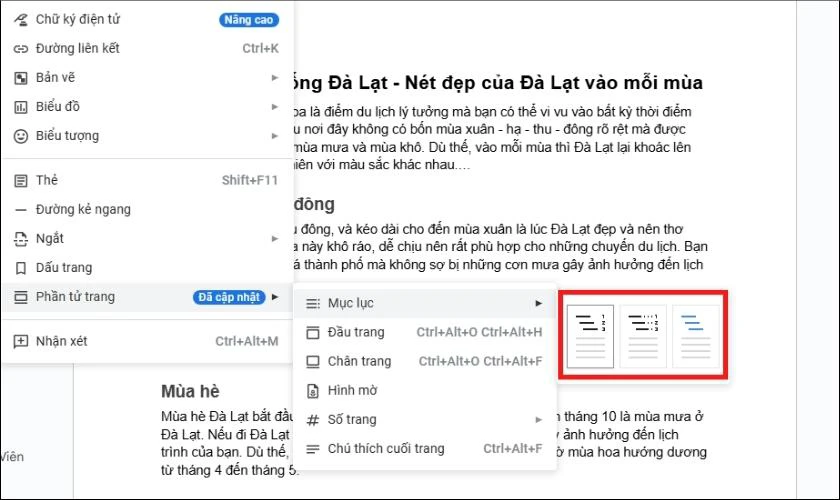Click the footnote icon beside Chú thích cuối trang
The image size is (840, 500).
[x=313, y=449]
